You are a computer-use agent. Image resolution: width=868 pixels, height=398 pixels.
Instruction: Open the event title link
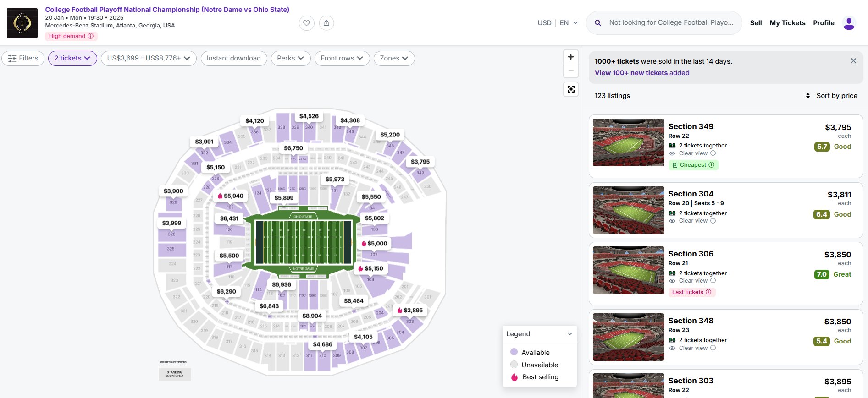pos(167,10)
